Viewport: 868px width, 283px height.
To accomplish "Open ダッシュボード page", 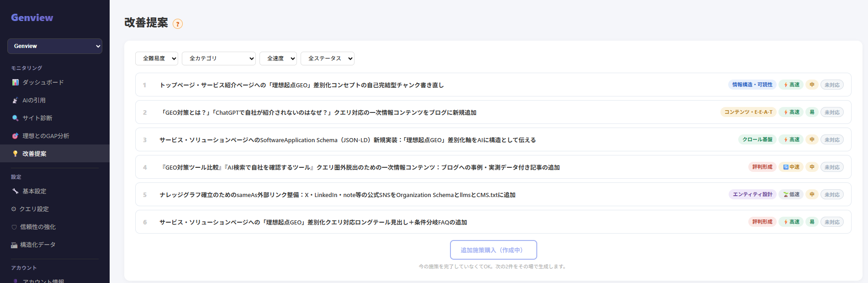I will click(55, 82).
